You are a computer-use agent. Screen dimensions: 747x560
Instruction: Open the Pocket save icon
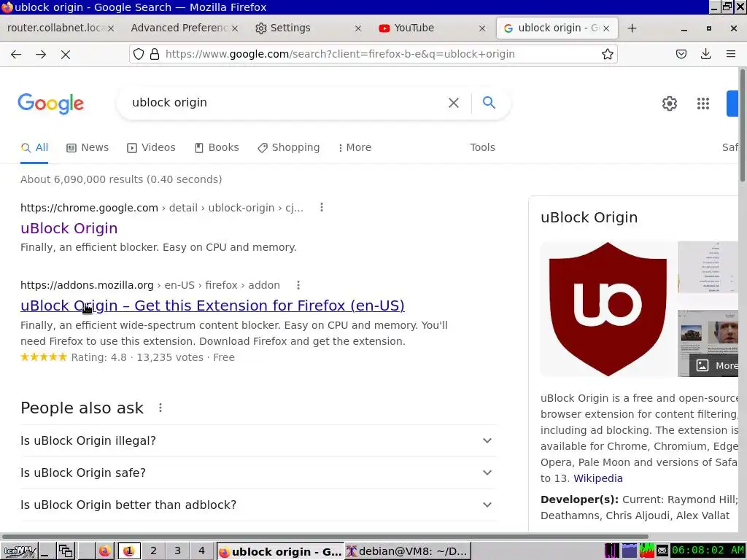coord(681,54)
